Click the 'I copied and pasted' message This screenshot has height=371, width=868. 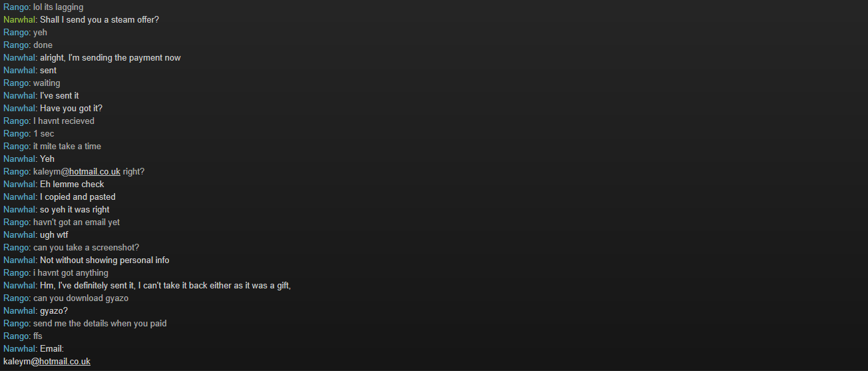click(78, 197)
